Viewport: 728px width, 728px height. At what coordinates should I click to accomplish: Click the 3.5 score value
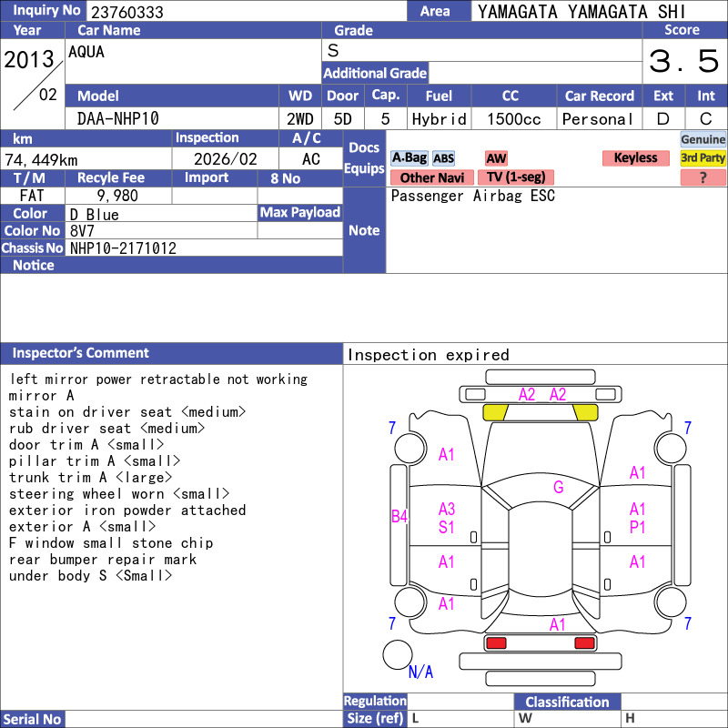[x=683, y=62]
